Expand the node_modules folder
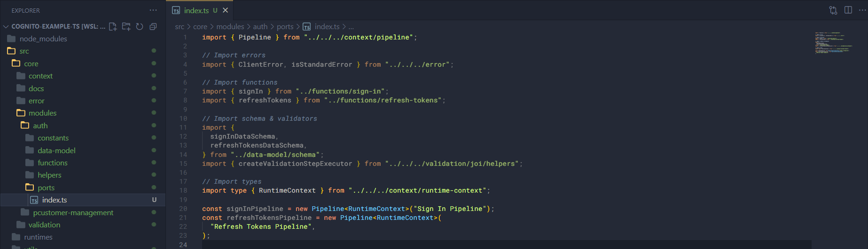This screenshot has width=868, height=249. tap(43, 39)
